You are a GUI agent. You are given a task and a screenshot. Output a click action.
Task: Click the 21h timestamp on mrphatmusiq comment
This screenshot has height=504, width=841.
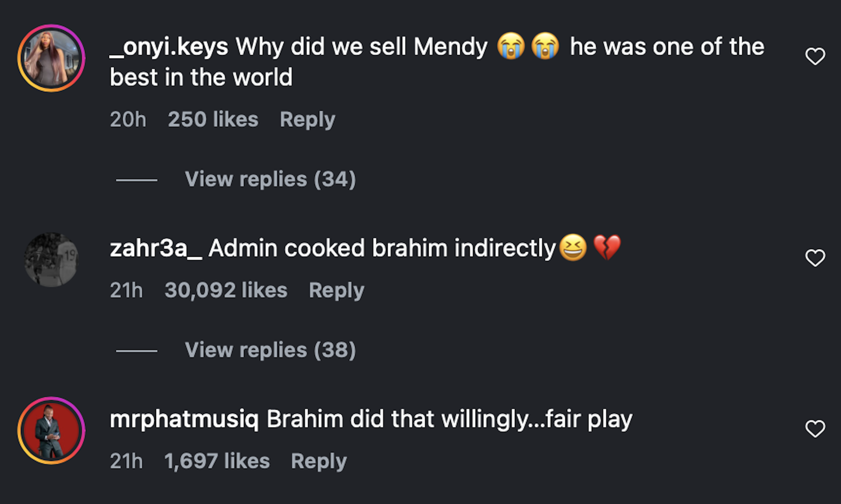126,461
